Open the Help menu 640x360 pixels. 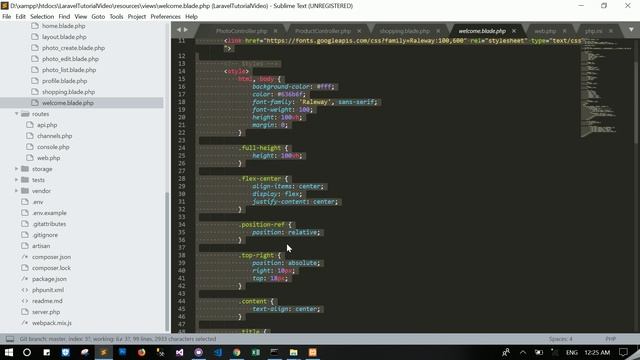191,17
